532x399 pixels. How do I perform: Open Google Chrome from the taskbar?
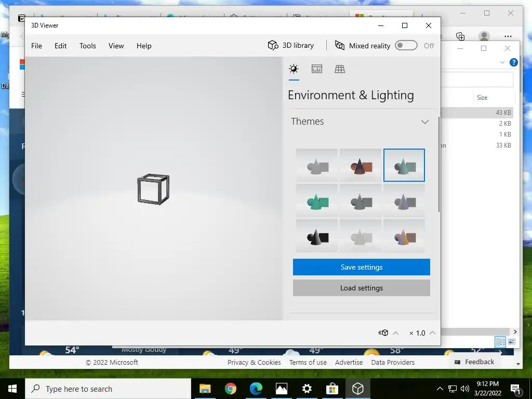(x=230, y=389)
